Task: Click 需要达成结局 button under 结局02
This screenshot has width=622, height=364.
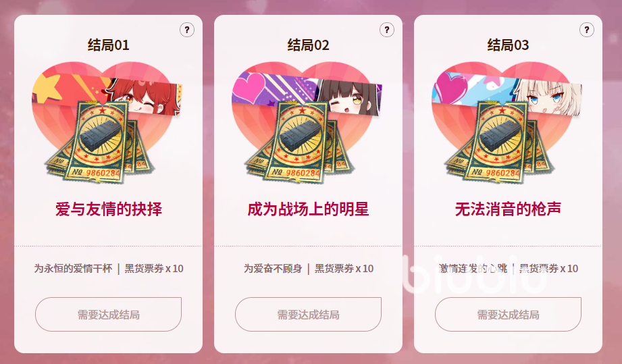Action: [x=308, y=315]
